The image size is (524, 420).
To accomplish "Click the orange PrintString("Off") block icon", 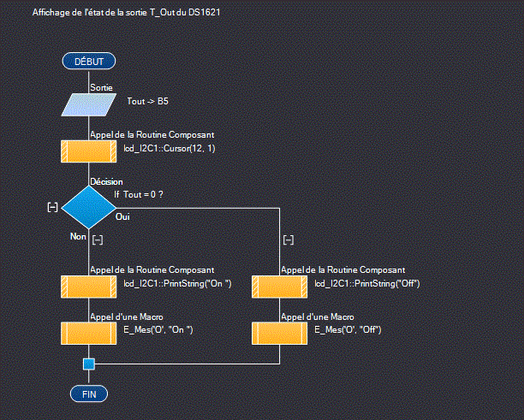I will (280, 286).
